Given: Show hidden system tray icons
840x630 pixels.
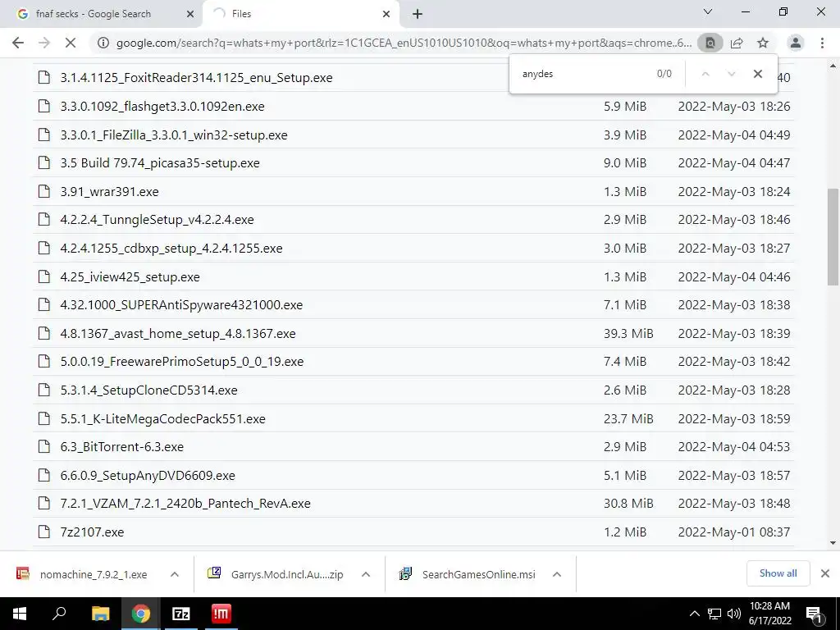Looking at the screenshot, I should pos(694,614).
